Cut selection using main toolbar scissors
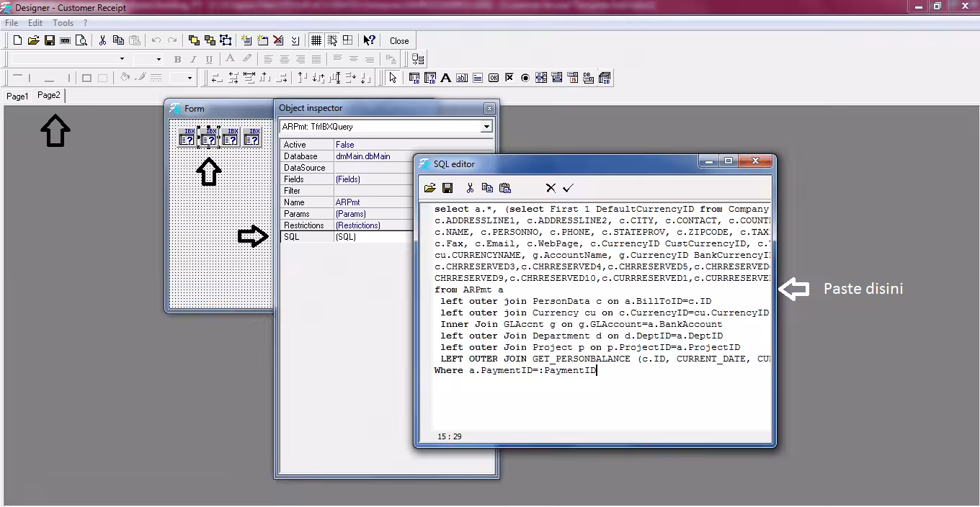Image resolution: width=980 pixels, height=507 pixels. click(102, 40)
